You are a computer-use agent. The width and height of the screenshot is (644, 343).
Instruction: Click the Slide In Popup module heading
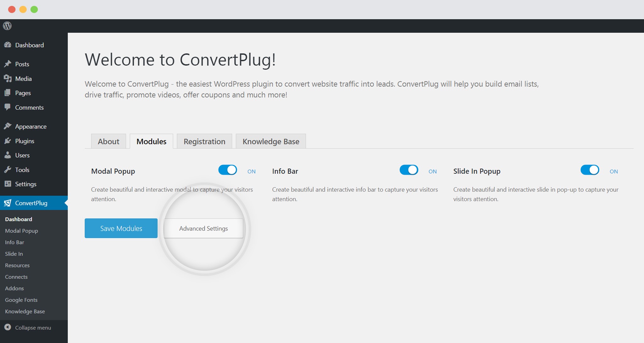pyautogui.click(x=477, y=171)
